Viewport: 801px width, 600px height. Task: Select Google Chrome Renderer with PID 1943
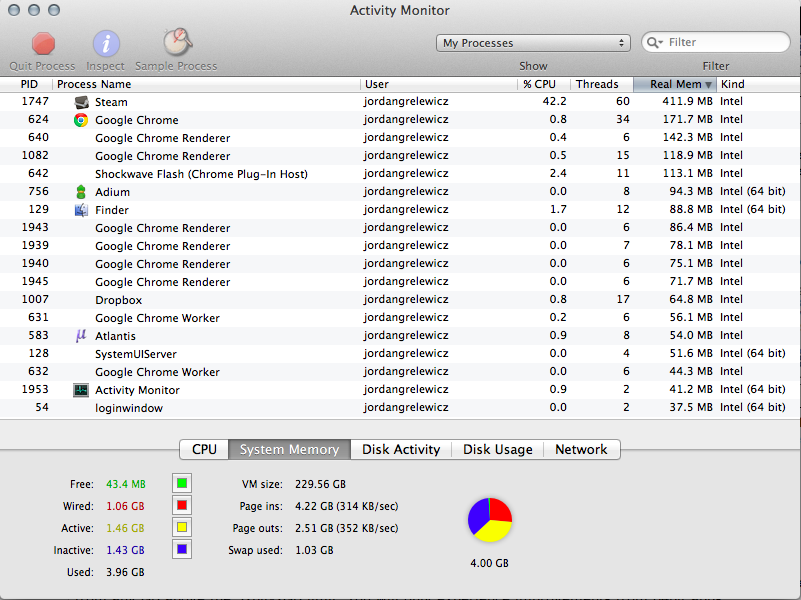(x=400, y=228)
